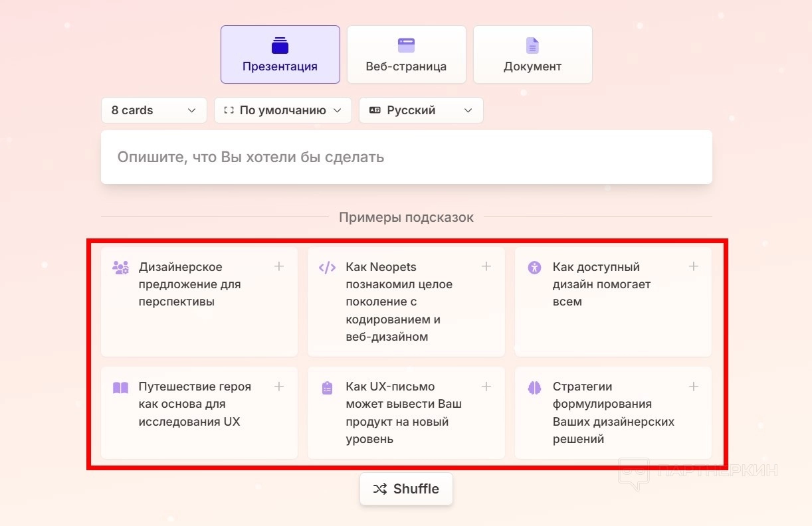Add Путешествие героя prompt with plus icon
Image resolution: width=812 pixels, height=526 pixels.
(x=279, y=387)
